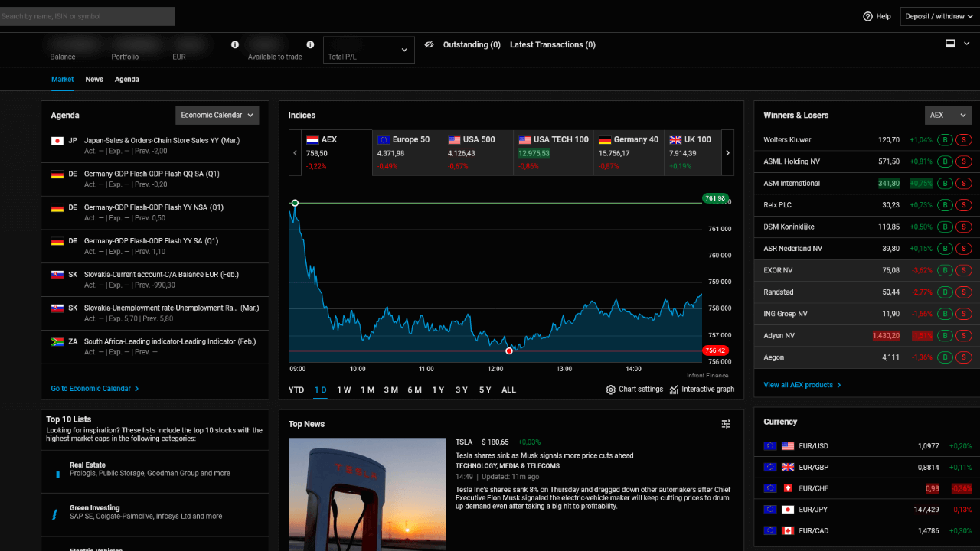Image resolution: width=980 pixels, height=551 pixels.
Task: Switch to News tab
Action: (x=94, y=80)
